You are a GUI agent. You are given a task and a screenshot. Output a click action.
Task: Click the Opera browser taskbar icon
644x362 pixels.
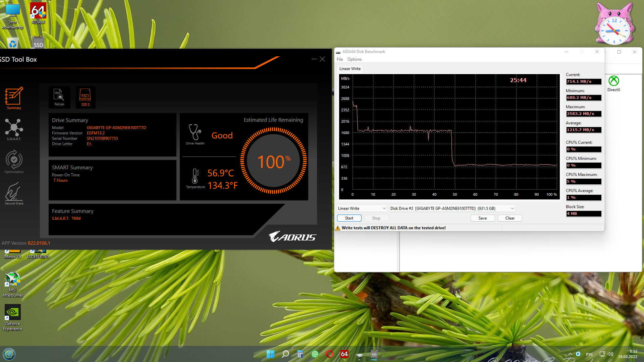point(329,354)
